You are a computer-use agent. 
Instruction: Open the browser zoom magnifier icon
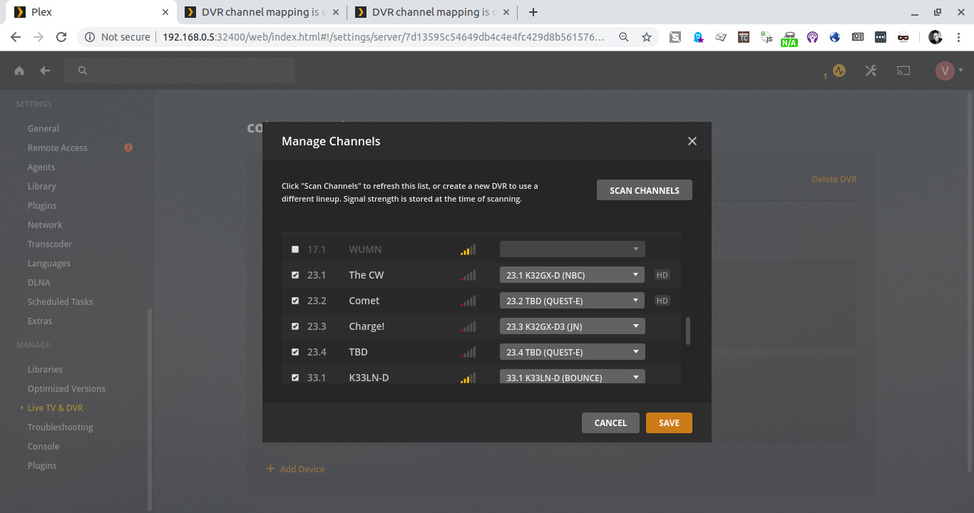[624, 37]
